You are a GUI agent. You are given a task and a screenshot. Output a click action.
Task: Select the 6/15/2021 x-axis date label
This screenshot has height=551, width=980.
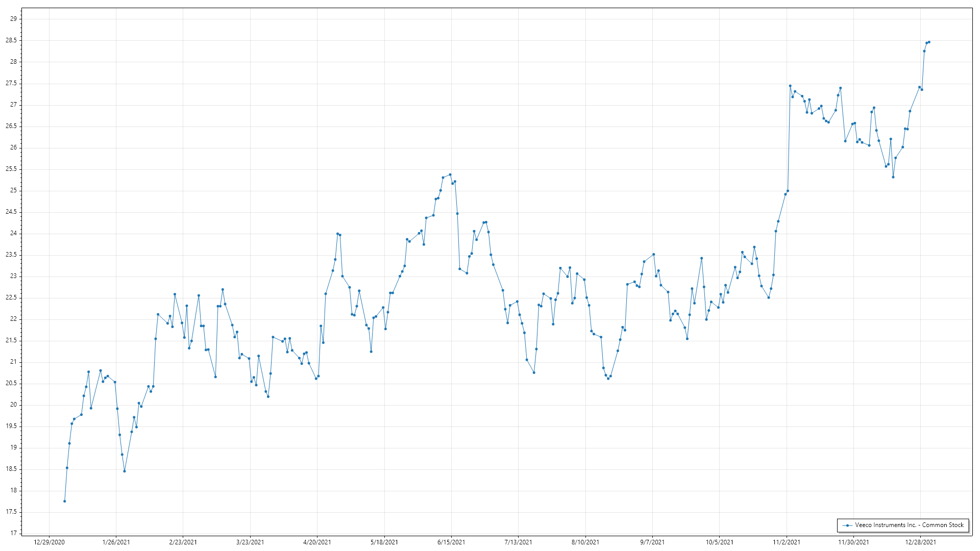[451, 542]
